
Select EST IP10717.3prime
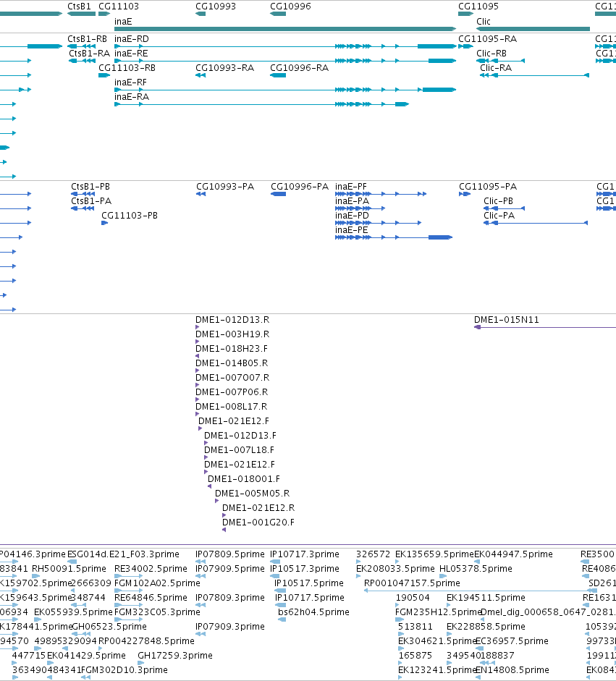[x=275, y=562]
